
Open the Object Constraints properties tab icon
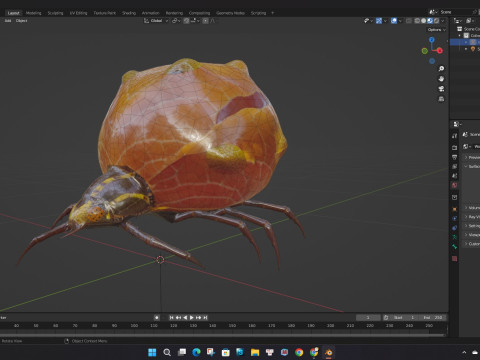pyautogui.click(x=455, y=228)
